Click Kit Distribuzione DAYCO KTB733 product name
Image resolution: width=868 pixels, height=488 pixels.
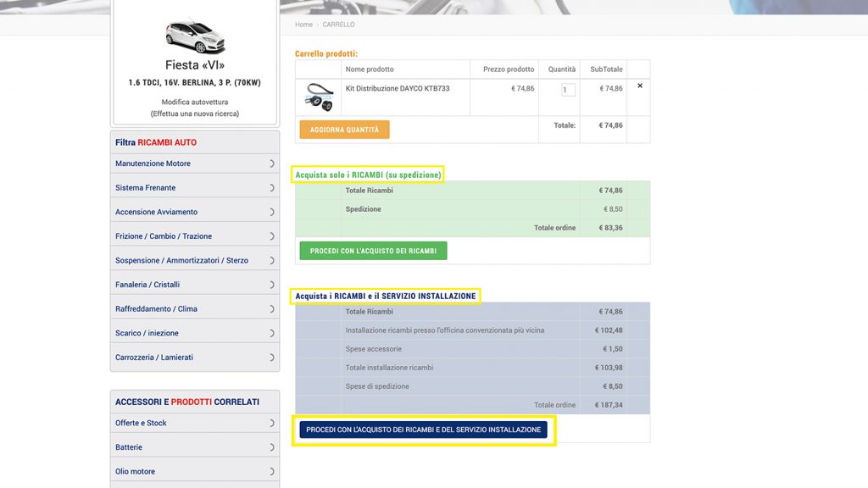[x=398, y=88]
